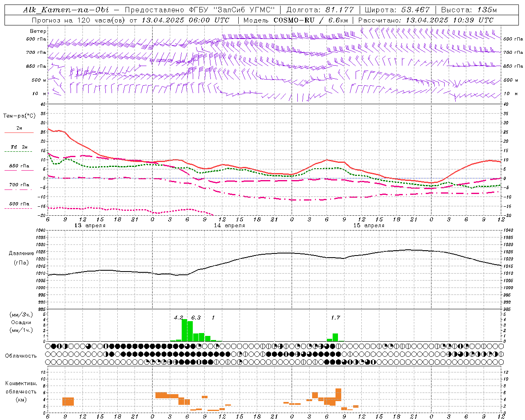Click the '13 апреля' date label
This screenshot has width=525, height=420.
click(90, 226)
